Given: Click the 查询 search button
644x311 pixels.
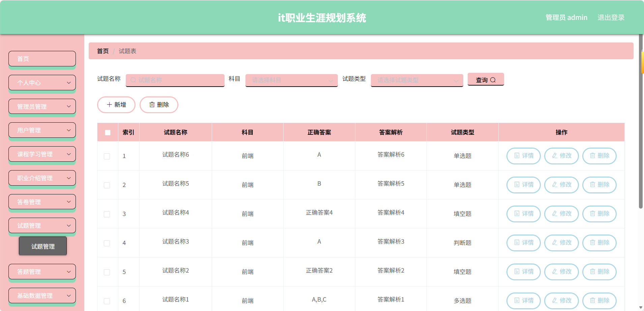Looking at the screenshot, I should click(x=486, y=80).
